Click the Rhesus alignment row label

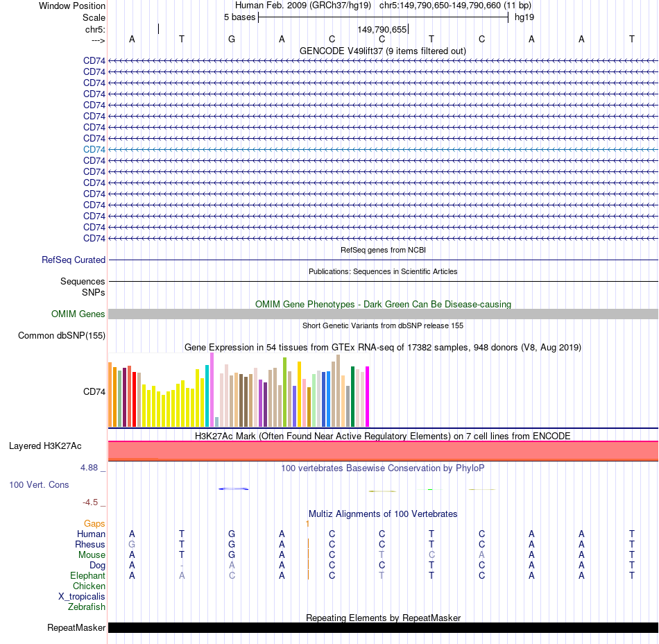pyautogui.click(x=90, y=544)
